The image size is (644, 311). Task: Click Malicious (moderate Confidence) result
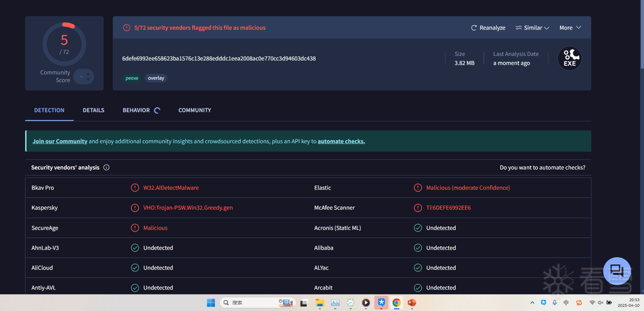tap(468, 188)
